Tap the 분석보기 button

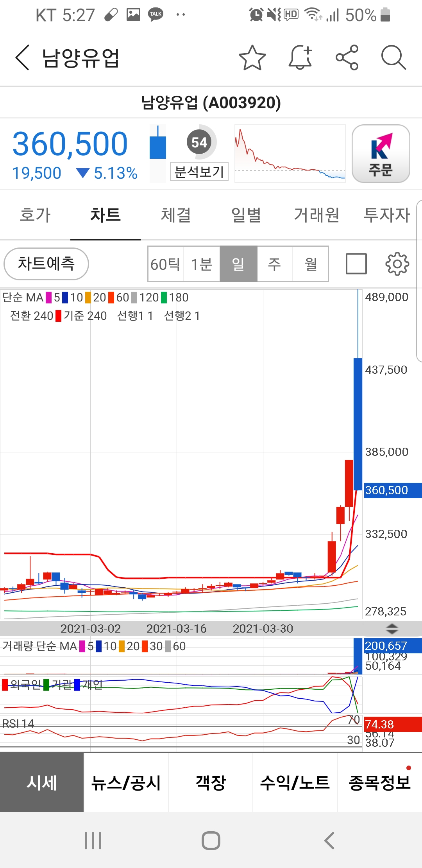coord(199,172)
